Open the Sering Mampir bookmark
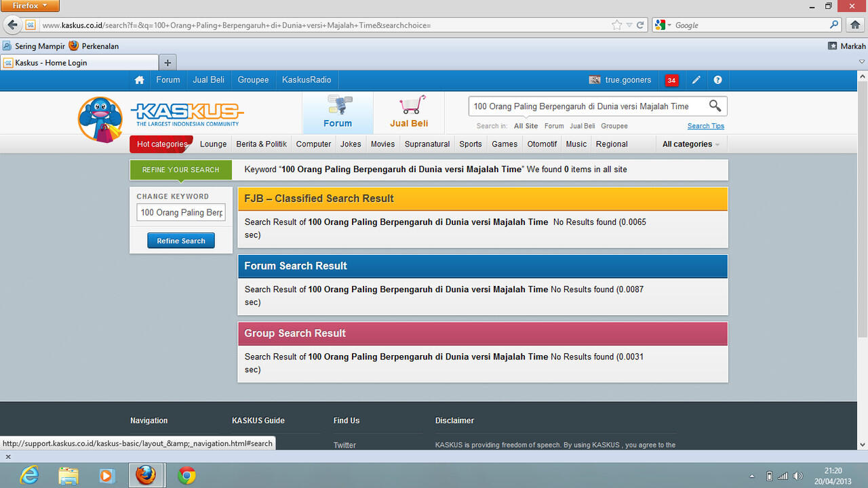This screenshot has height=488, width=868. (34, 46)
